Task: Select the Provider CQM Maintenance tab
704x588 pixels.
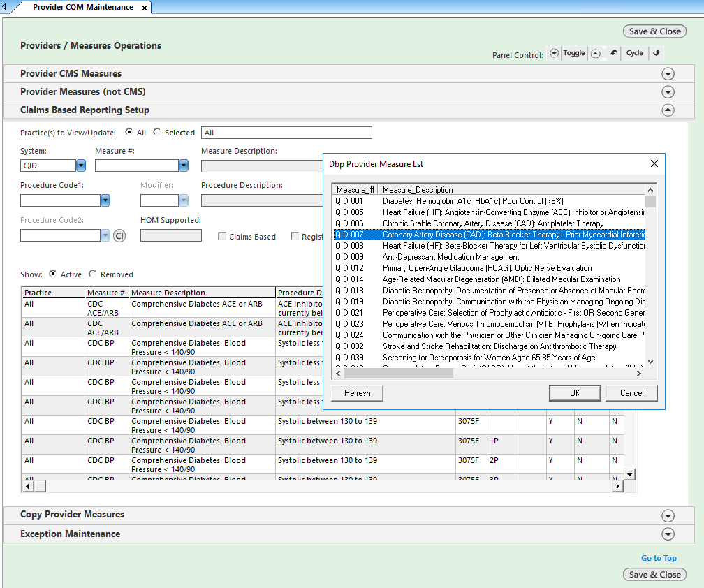Action: (x=83, y=7)
